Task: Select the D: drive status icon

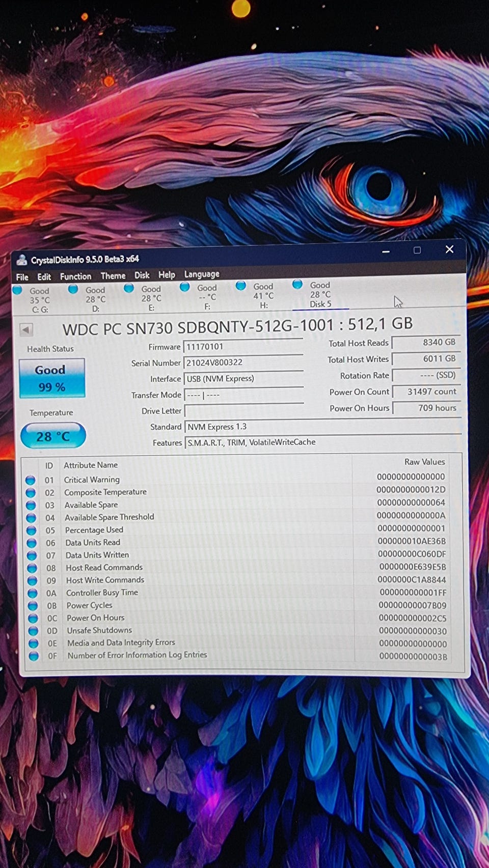Action: [x=73, y=289]
